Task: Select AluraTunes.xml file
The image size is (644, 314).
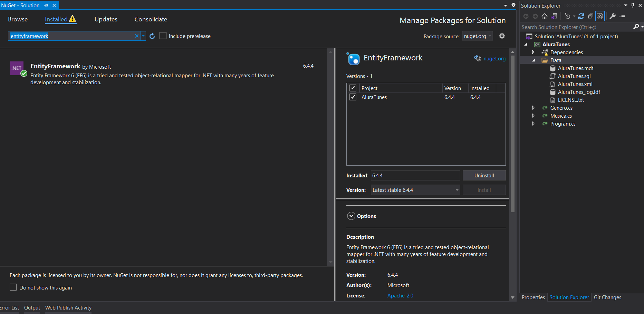Action: point(575,84)
